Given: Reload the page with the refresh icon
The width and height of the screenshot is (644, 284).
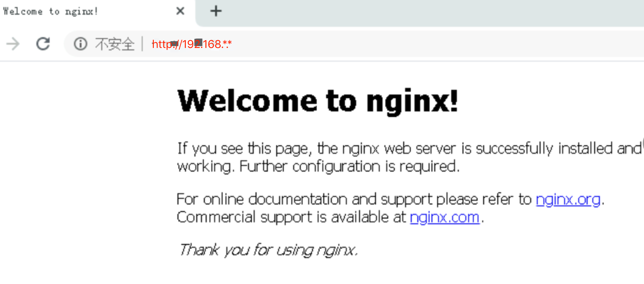Looking at the screenshot, I should click(x=43, y=44).
